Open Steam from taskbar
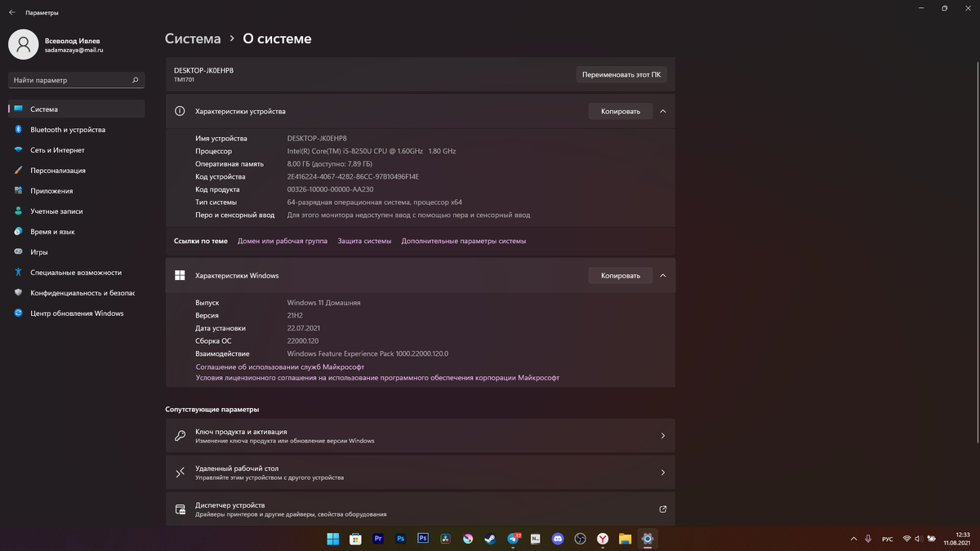 pyautogui.click(x=490, y=539)
